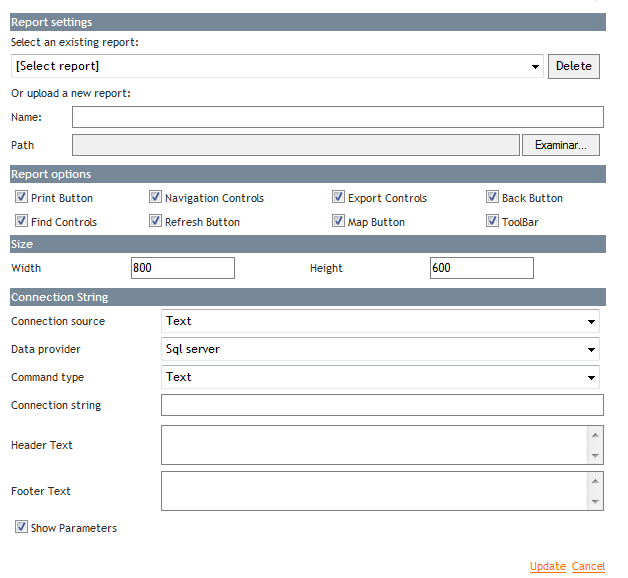Click the Update link
Screen dimensions: 628x578
click(547, 566)
